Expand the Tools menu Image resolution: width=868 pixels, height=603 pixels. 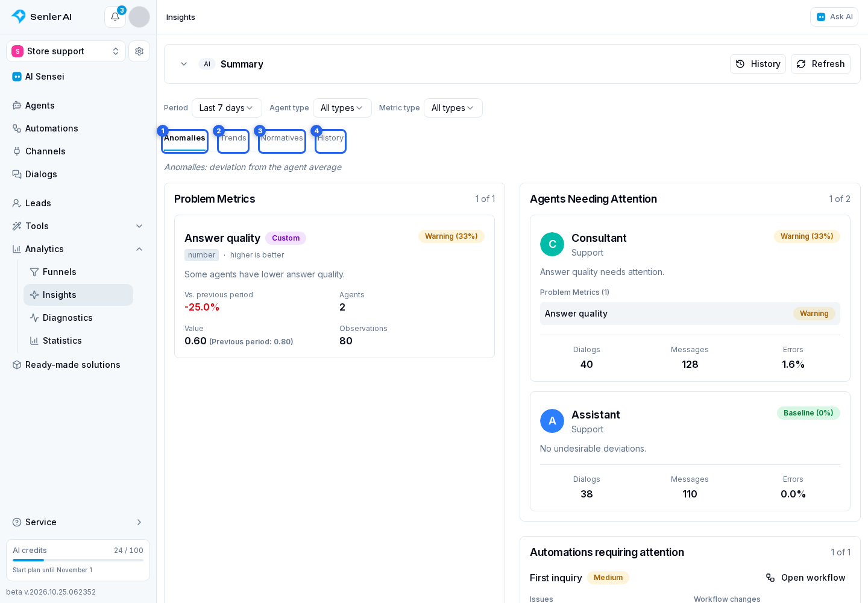(78, 226)
